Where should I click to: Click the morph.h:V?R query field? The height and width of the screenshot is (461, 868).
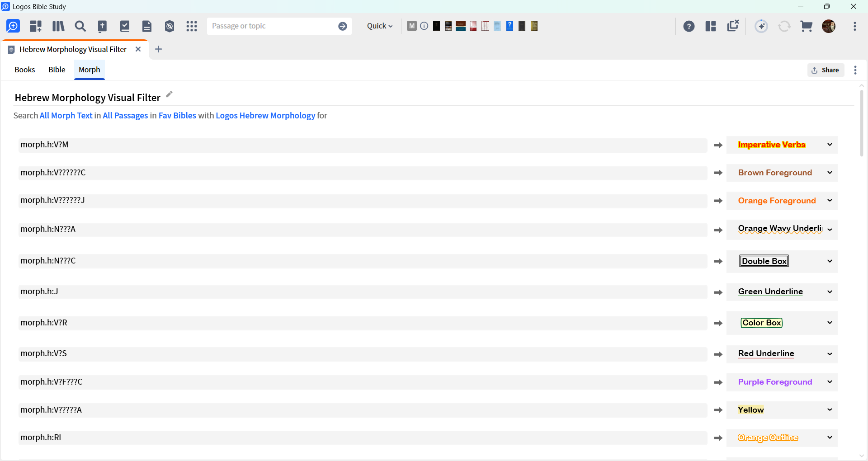(363, 323)
